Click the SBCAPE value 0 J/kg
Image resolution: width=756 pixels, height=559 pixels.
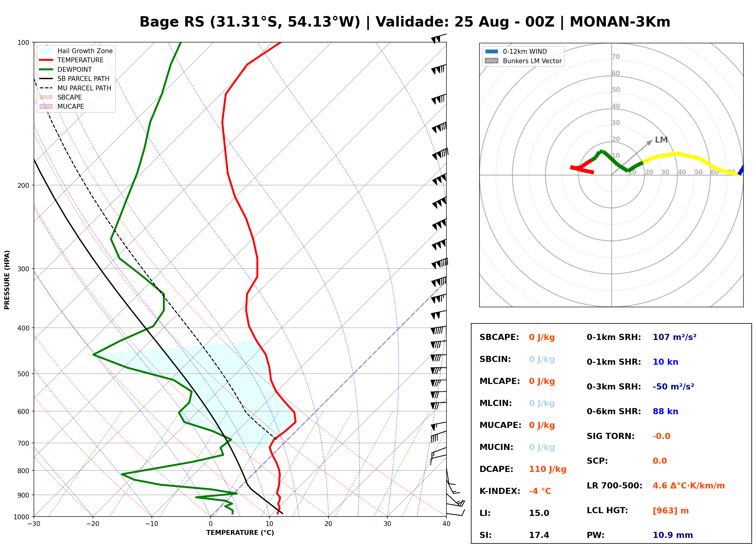[x=542, y=337]
